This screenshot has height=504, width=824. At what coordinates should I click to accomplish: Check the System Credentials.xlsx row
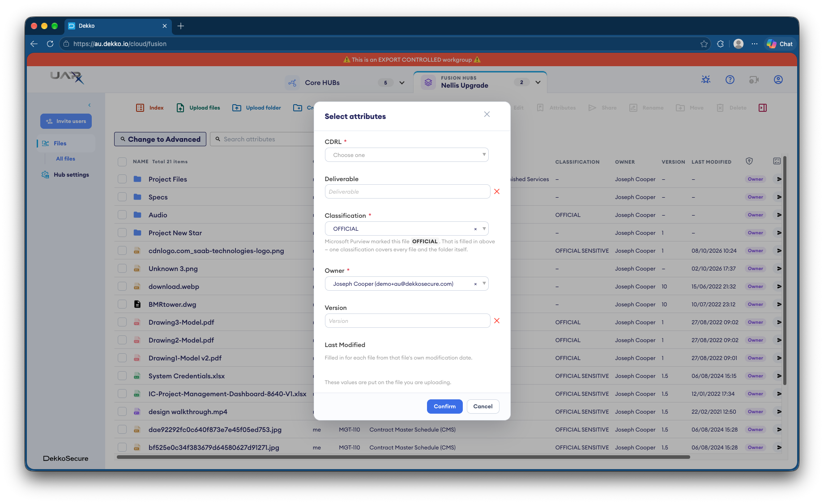tap(122, 376)
